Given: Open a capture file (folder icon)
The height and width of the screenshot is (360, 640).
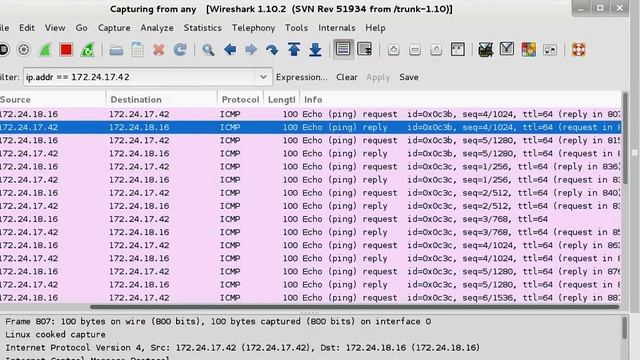Looking at the screenshot, I should [x=116, y=50].
